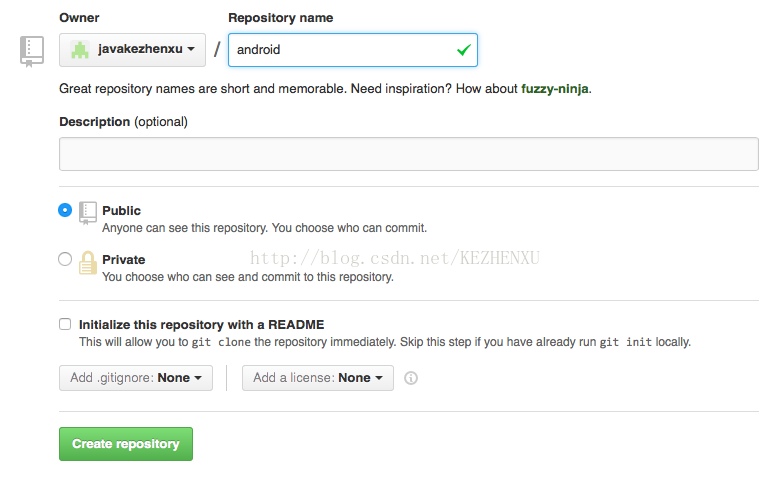Screen dimensions: 770x494
Task: Click 'Great repository names are short' text
Action: pos(325,89)
